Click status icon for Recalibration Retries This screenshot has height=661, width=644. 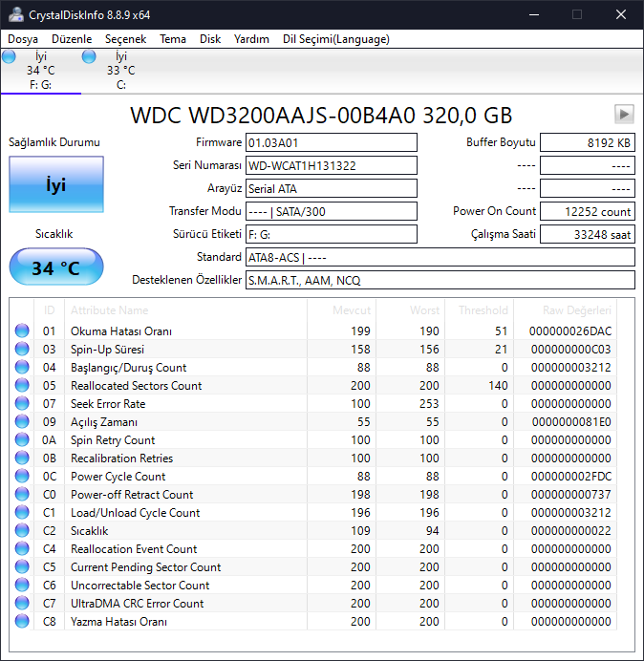[22, 458]
